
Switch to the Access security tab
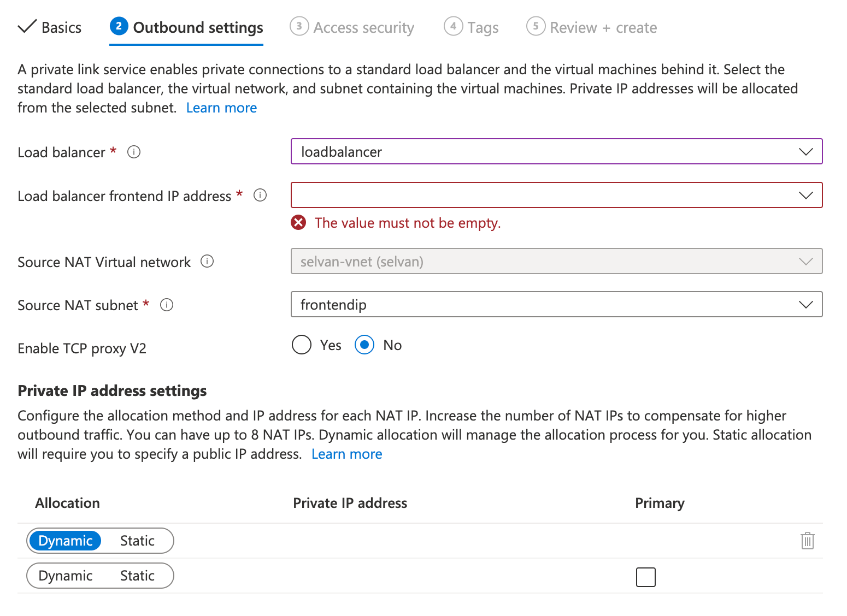(362, 27)
